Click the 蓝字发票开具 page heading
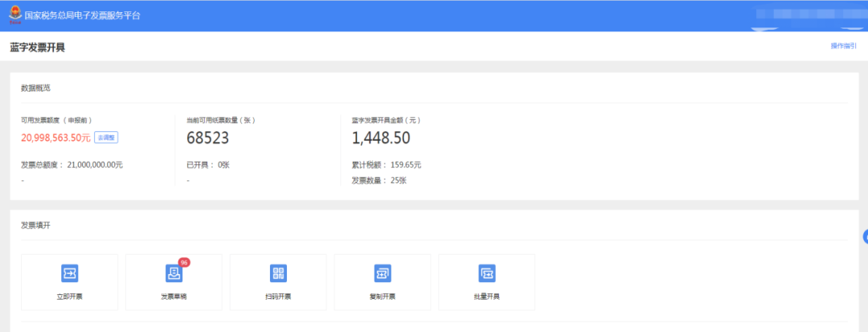This screenshot has height=332, width=868. tap(37, 47)
